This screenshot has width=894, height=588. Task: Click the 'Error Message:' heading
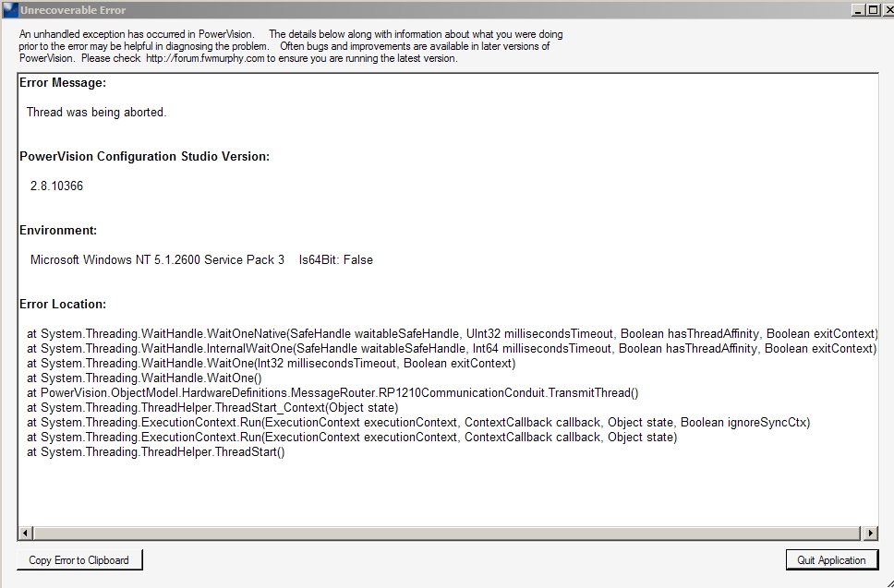(x=63, y=83)
